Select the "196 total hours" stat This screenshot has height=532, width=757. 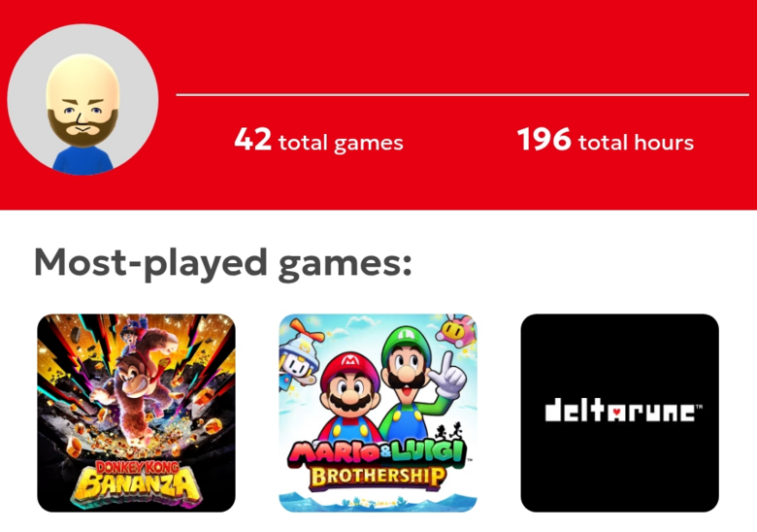click(x=605, y=142)
